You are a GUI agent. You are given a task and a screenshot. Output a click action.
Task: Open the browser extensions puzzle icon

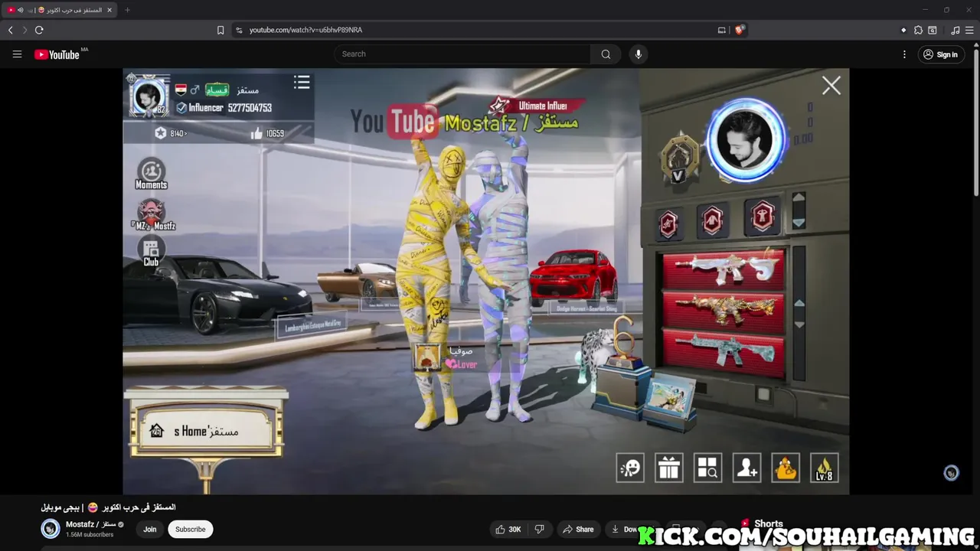coord(918,30)
